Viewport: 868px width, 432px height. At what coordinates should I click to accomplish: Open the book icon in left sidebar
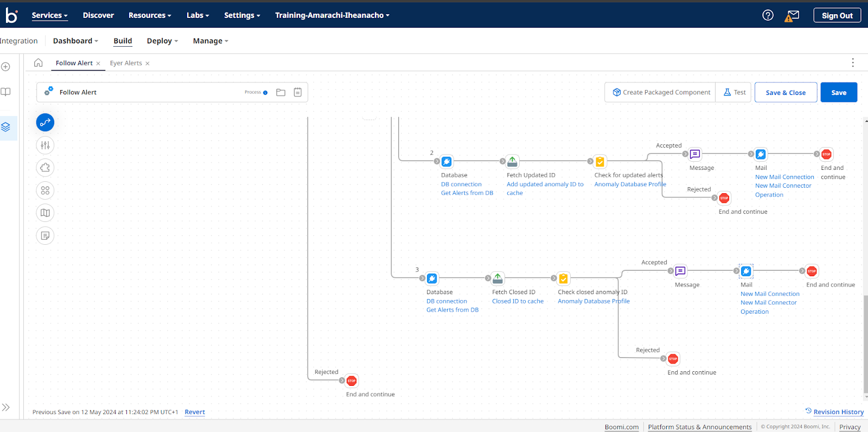(6, 92)
